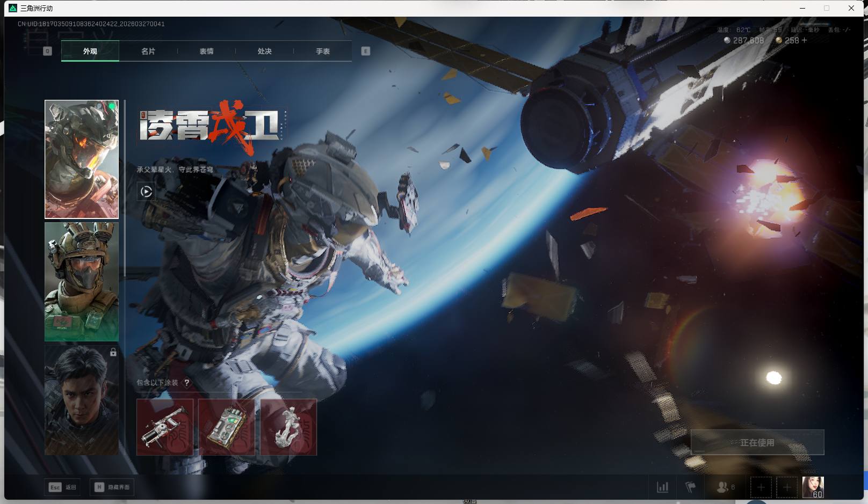Viewport: 868px width, 504px height.
Task: Click the Esc 返回 back button
Action: coord(63,487)
